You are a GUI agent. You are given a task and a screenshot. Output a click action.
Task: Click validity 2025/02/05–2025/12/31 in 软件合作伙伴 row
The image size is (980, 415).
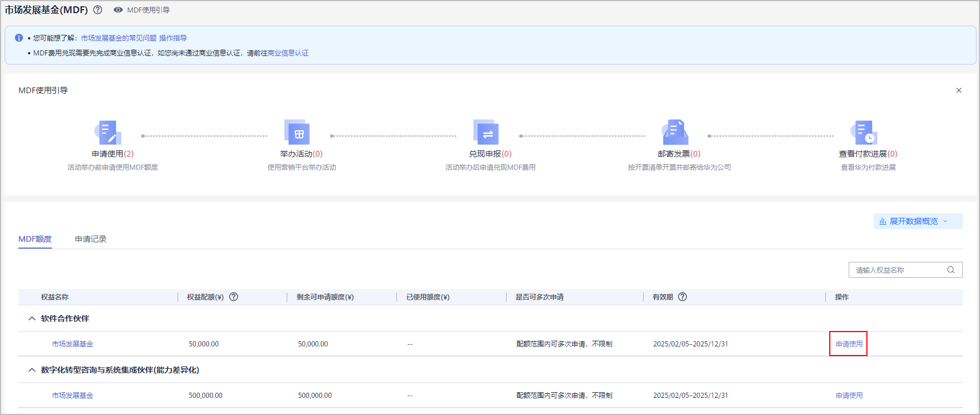[690, 344]
